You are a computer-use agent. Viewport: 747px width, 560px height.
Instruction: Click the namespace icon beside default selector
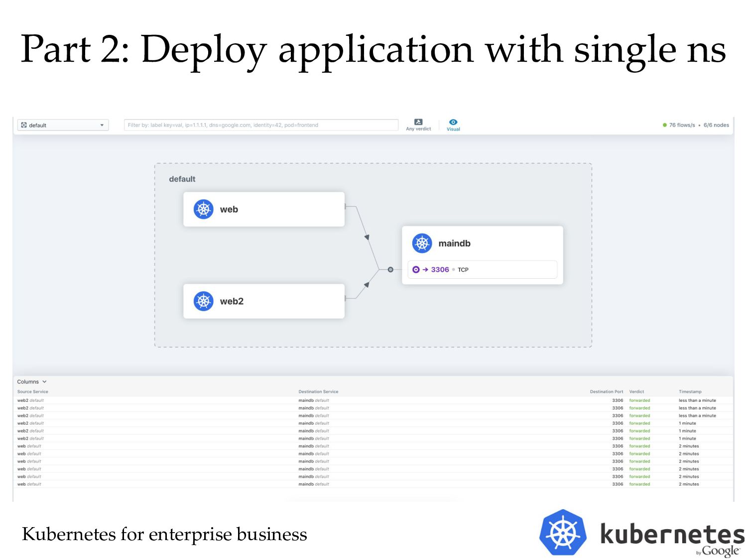point(24,125)
